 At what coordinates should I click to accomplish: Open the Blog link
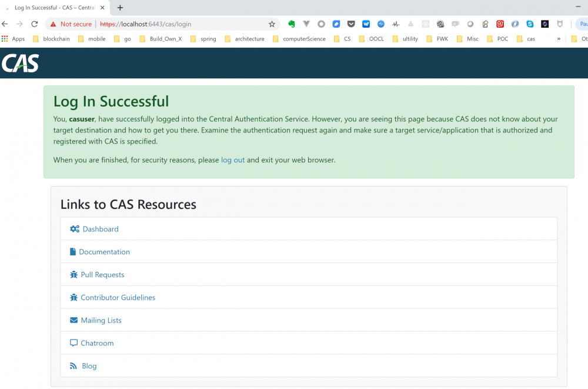(89, 366)
